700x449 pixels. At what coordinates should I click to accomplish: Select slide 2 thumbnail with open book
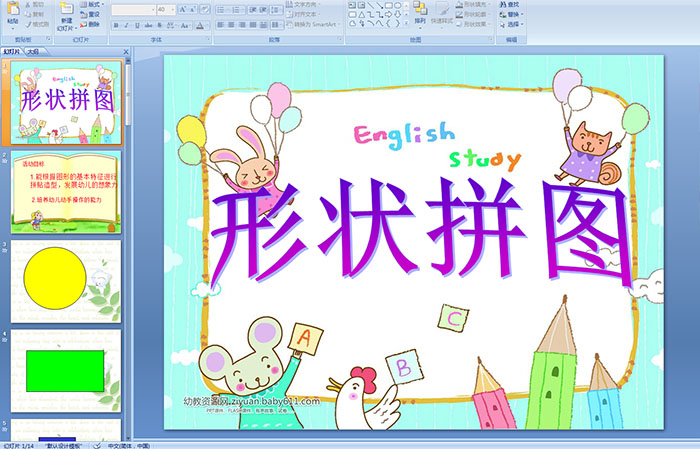coord(66,192)
